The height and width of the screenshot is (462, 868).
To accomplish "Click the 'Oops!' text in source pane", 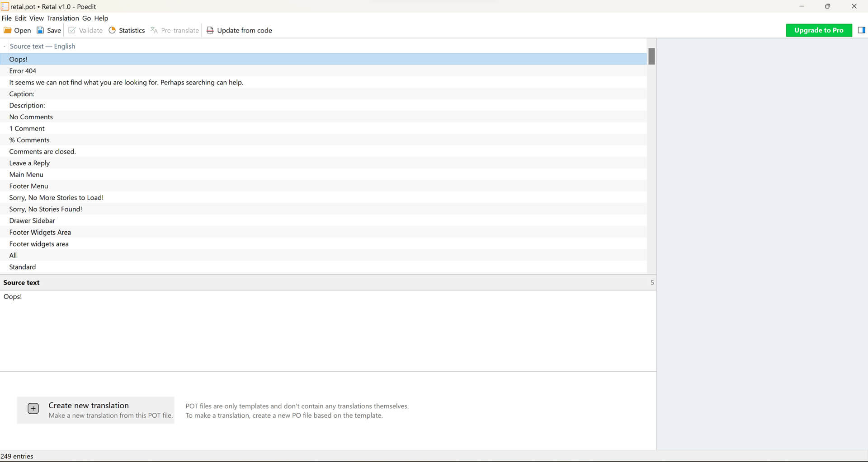I will click(x=13, y=297).
